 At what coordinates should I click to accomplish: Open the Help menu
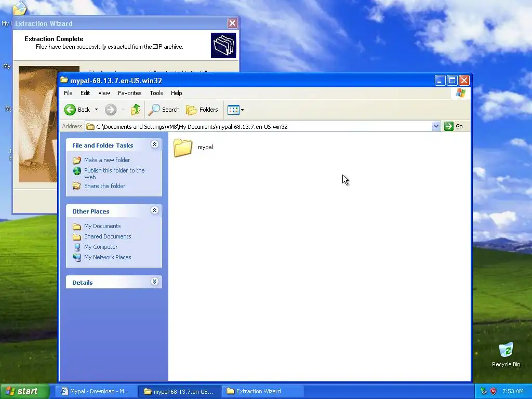pyautogui.click(x=176, y=93)
